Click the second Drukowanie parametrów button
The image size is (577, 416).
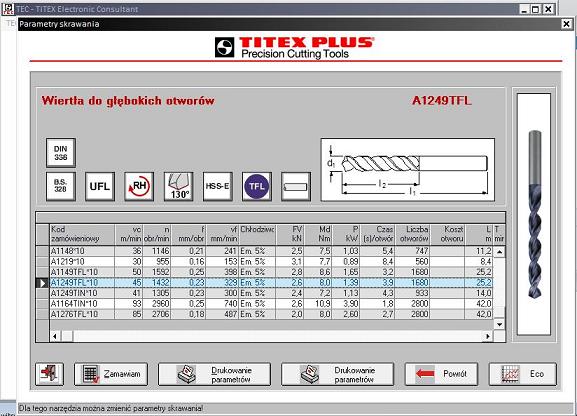click(337, 374)
